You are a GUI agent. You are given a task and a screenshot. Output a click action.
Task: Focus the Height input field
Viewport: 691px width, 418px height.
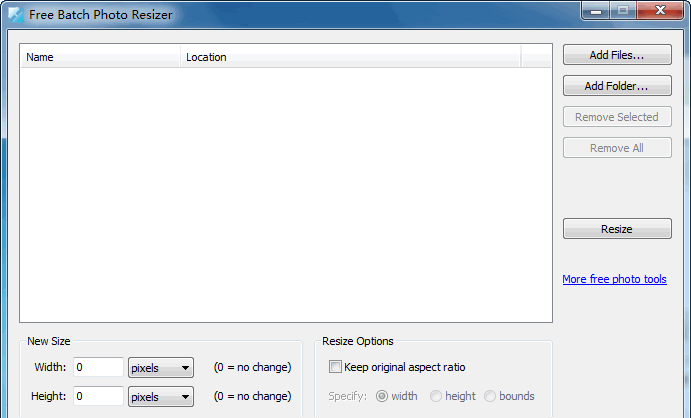[98, 396]
